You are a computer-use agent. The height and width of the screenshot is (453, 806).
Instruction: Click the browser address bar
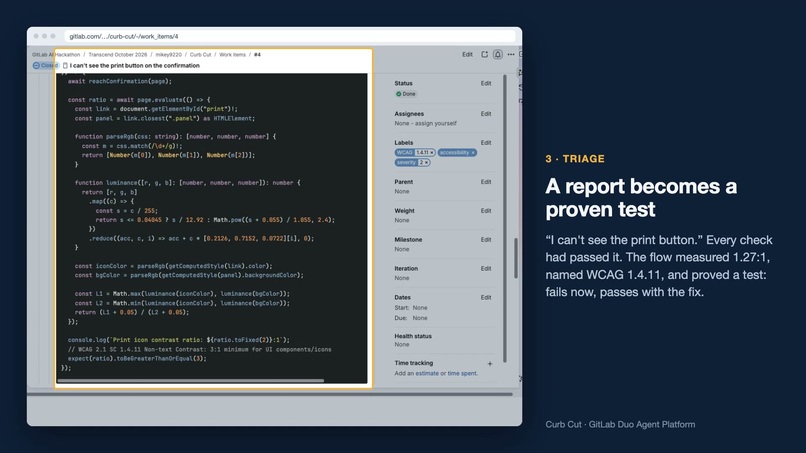[290, 37]
